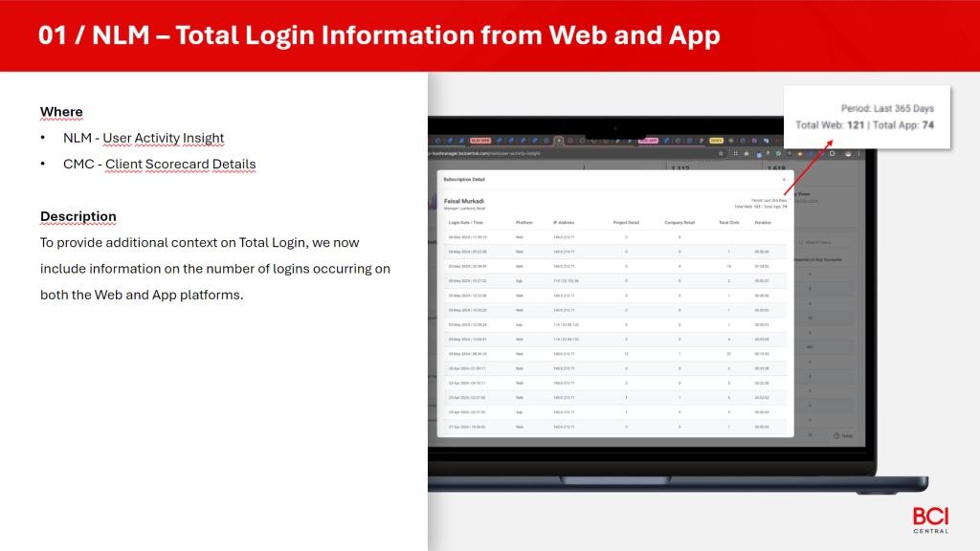
Task: Click the Login Date / Time column header
Action: click(466, 223)
